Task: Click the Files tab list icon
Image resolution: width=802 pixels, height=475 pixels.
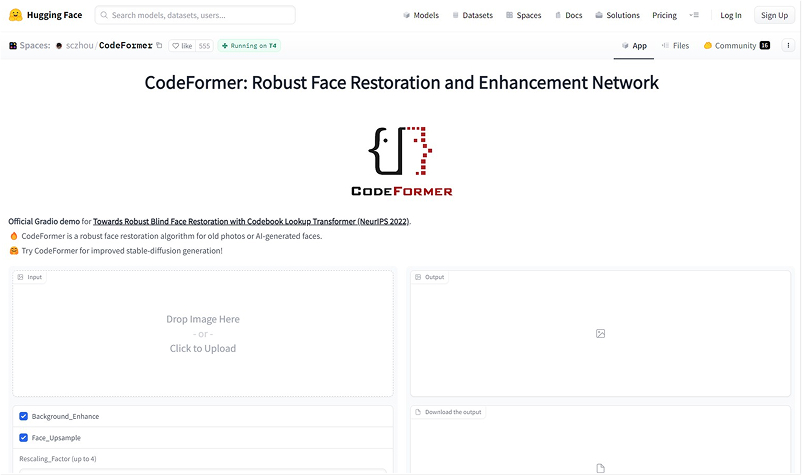Action: point(665,46)
